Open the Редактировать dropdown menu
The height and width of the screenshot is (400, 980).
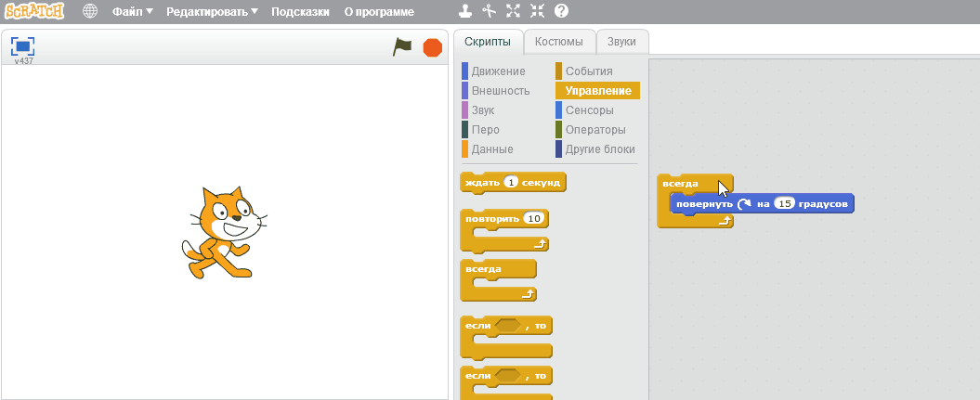click(x=213, y=13)
